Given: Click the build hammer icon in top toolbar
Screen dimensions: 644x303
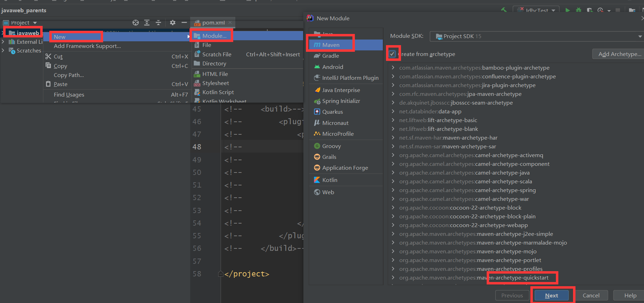Looking at the screenshot, I should pyautogui.click(x=504, y=10).
